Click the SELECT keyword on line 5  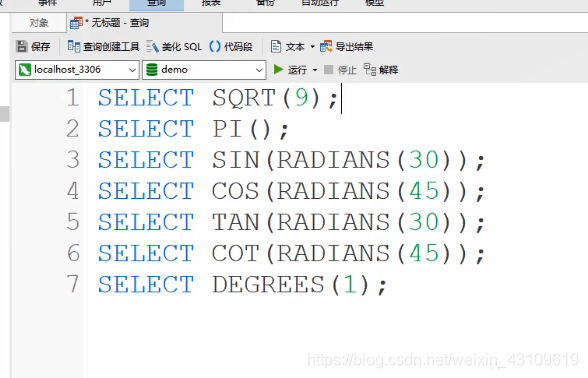[x=146, y=222]
